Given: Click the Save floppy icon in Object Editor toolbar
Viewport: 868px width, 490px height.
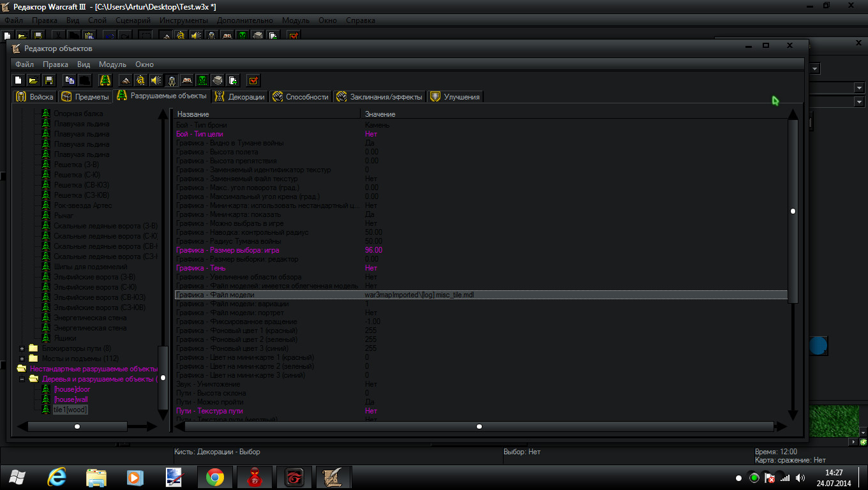Looking at the screenshot, I should tap(49, 80).
